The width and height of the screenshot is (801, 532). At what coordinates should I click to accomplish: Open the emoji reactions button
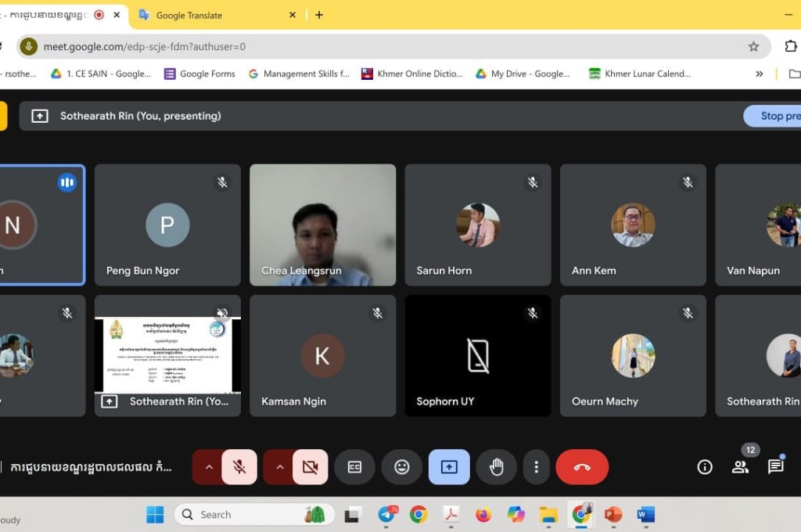click(x=401, y=466)
